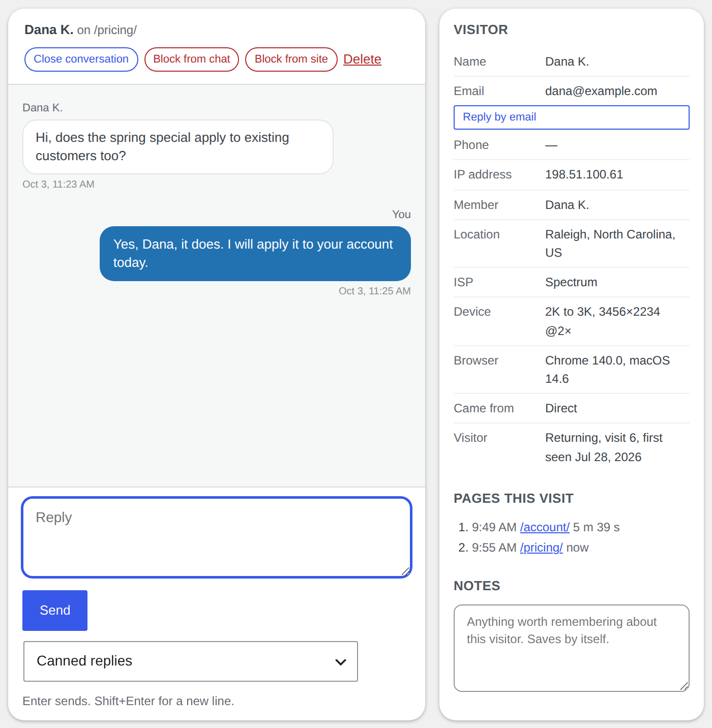712x728 pixels.
Task: Focus the Reply message textarea
Action: point(217,537)
